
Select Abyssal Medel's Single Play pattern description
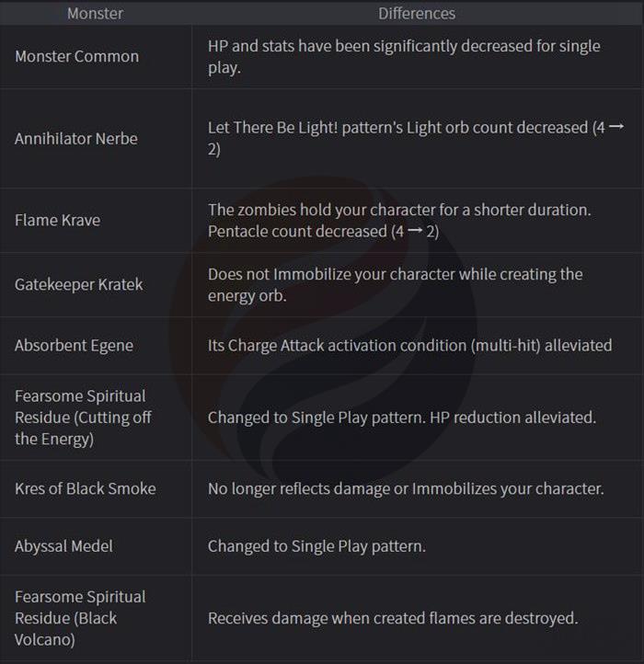pyautogui.click(x=316, y=546)
